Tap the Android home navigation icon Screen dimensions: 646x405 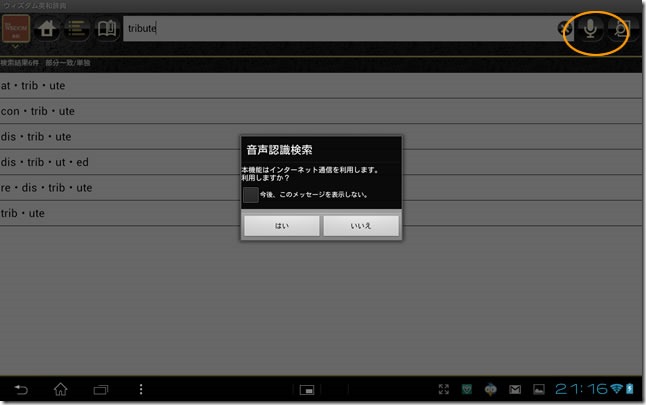coord(61,389)
